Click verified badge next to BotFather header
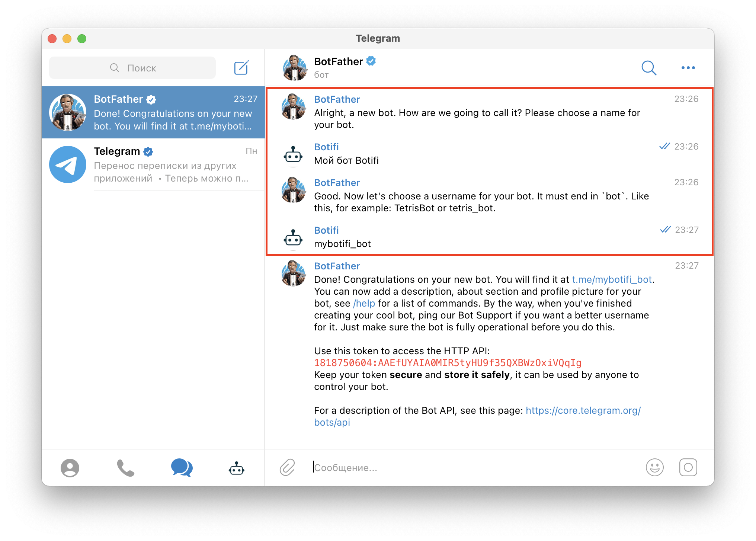 point(371,61)
